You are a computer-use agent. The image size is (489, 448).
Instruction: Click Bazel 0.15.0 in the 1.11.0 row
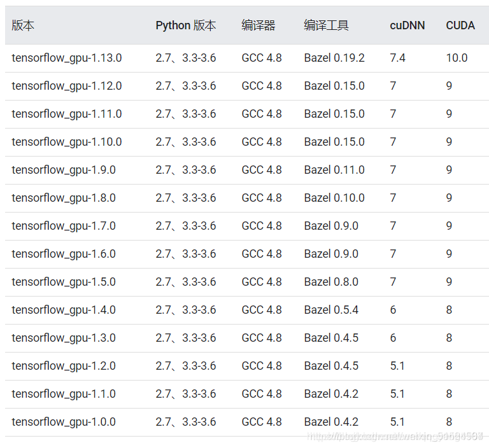click(x=334, y=114)
